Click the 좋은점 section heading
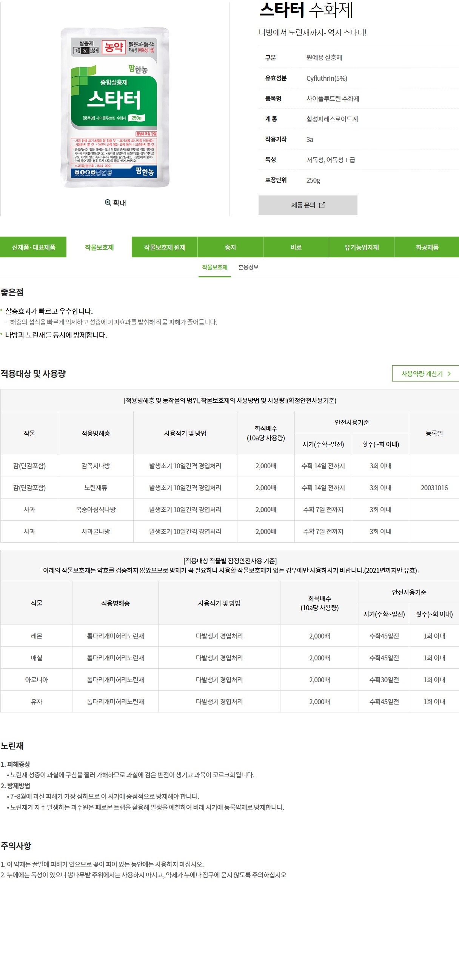This screenshot has width=459, height=980. pos(12,292)
